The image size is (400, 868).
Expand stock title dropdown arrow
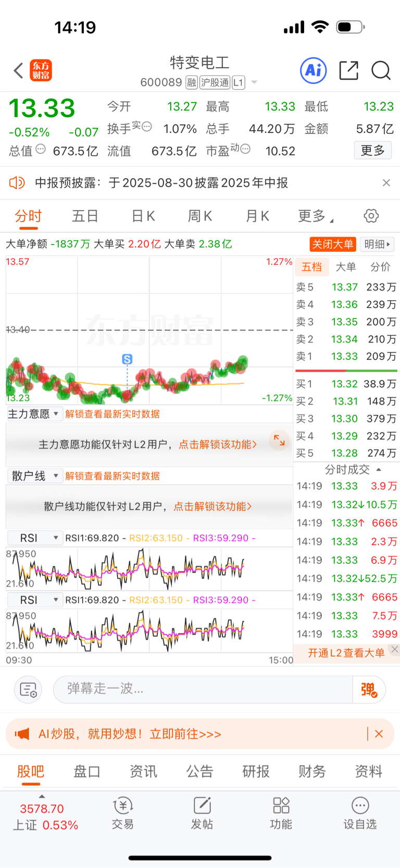point(254,82)
